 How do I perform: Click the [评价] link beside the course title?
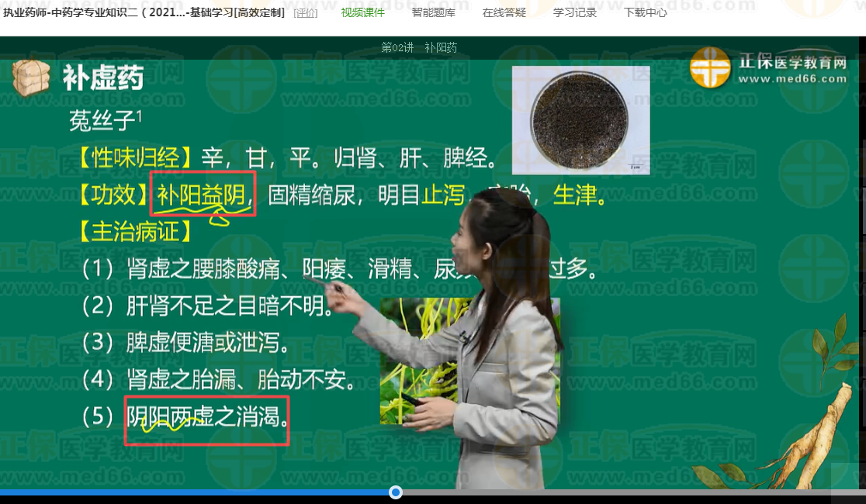click(x=306, y=13)
